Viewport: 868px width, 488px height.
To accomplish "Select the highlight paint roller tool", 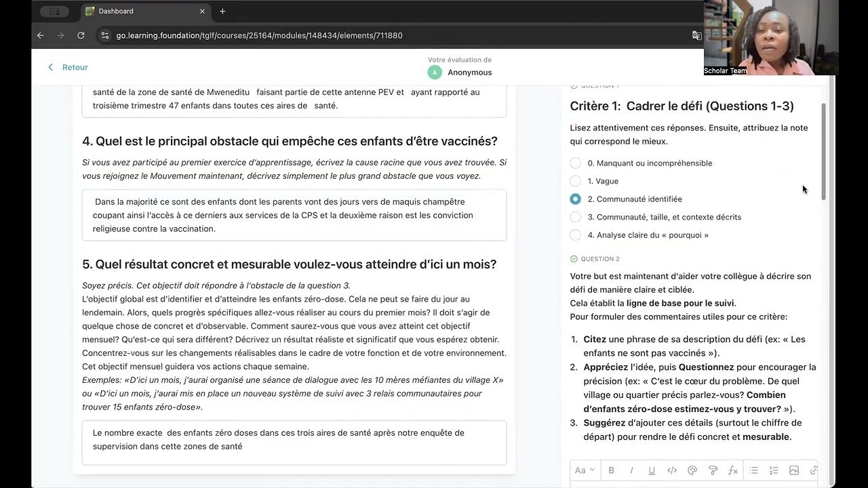I will tap(713, 470).
